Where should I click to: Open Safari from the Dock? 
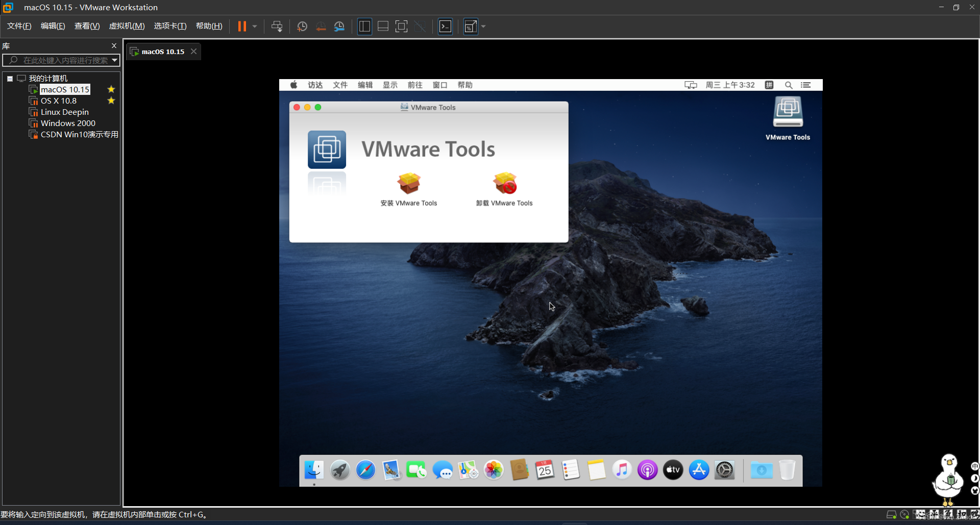(365, 470)
